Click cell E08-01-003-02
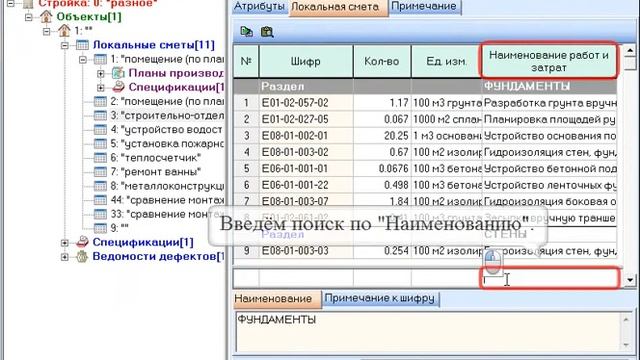640x360 pixels. point(306,152)
